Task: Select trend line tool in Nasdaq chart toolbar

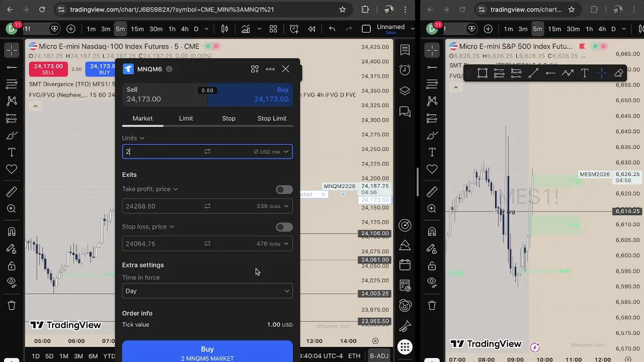Action: click(12, 67)
